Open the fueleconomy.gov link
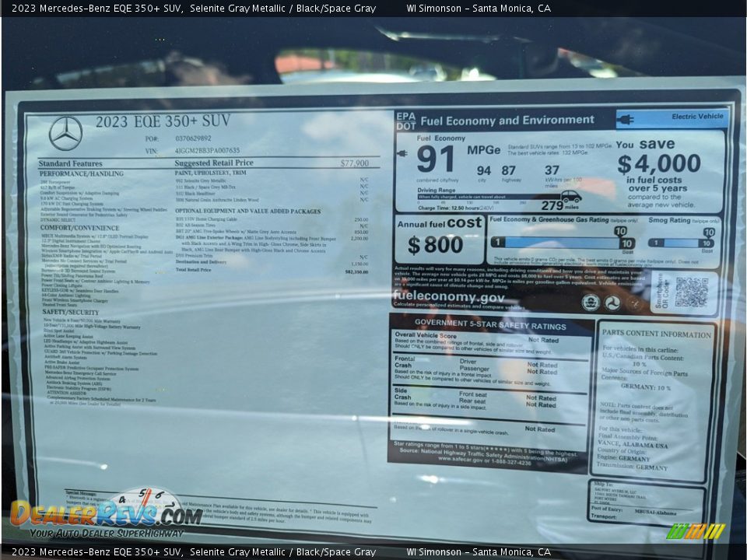747x560 pixels. coord(448,296)
